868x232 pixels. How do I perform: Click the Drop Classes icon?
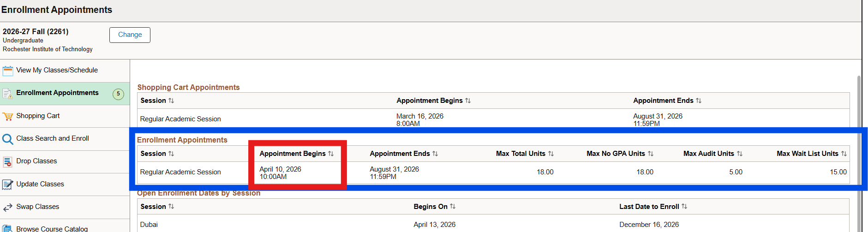pos(7,161)
